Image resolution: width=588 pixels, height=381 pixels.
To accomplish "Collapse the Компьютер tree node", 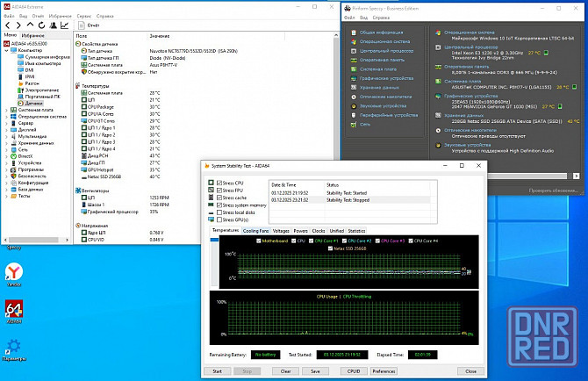I will click(x=8, y=50).
